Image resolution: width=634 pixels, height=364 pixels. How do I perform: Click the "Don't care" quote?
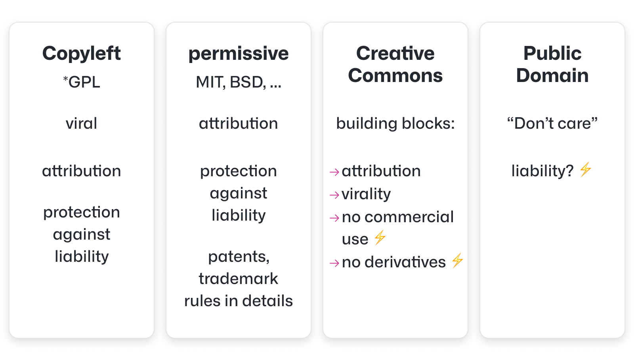[x=552, y=123]
